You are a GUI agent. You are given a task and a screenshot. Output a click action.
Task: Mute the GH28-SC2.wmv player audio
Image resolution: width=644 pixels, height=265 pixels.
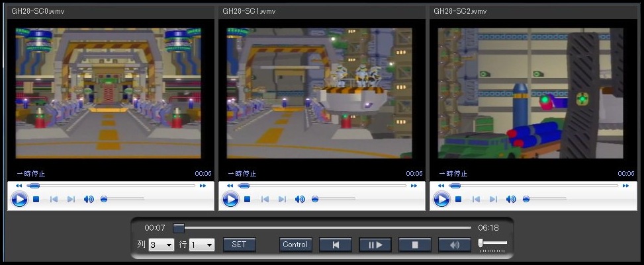[x=510, y=200]
